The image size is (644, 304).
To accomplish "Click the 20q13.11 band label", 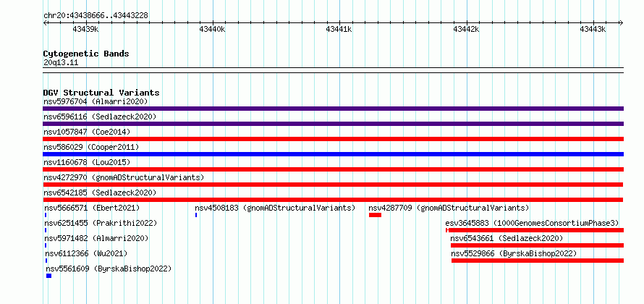I will 61,63.
